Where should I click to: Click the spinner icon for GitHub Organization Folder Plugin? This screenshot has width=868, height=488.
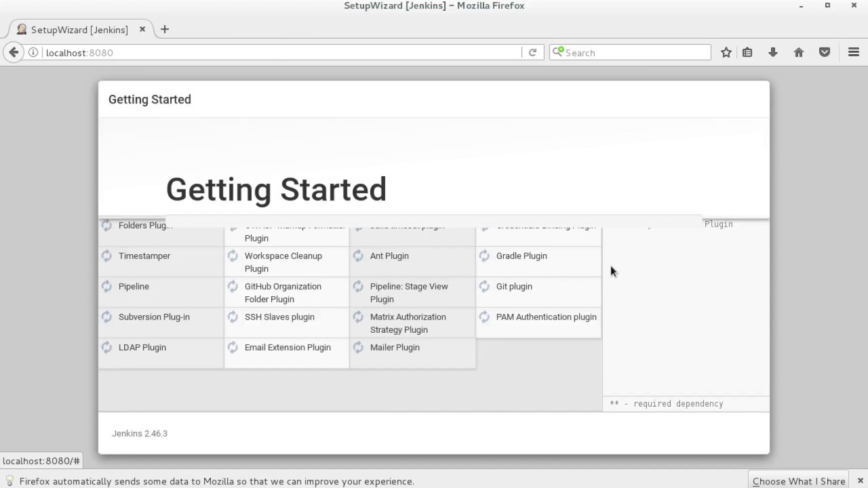point(233,286)
